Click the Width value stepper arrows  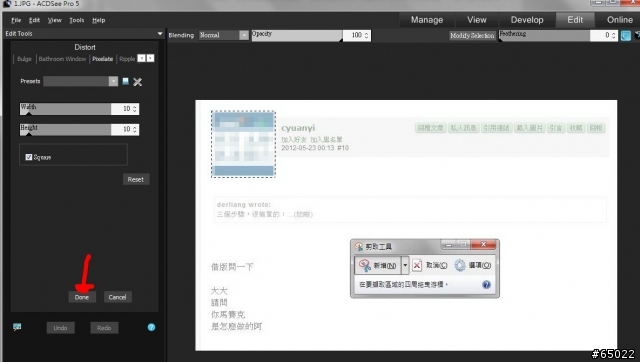(135, 109)
